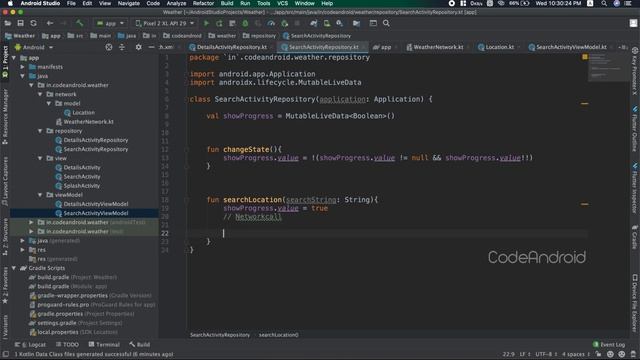This screenshot has width=640, height=360.
Task: Open the Pixel 2 XL API 29 device dropdown
Action: [164, 23]
